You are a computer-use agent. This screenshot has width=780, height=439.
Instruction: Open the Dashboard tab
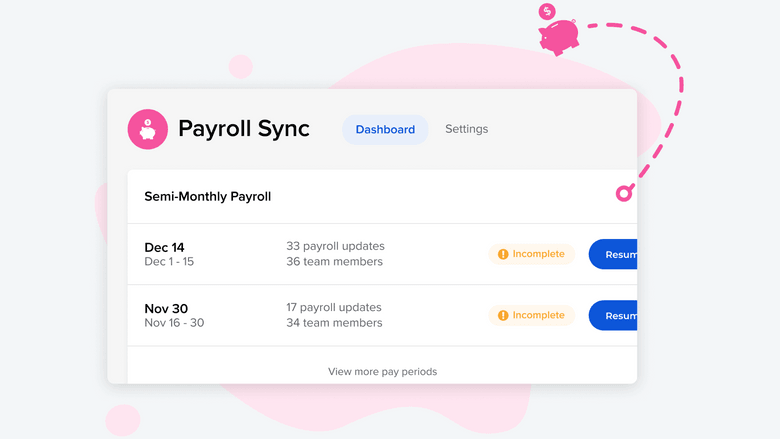click(x=385, y=130)
